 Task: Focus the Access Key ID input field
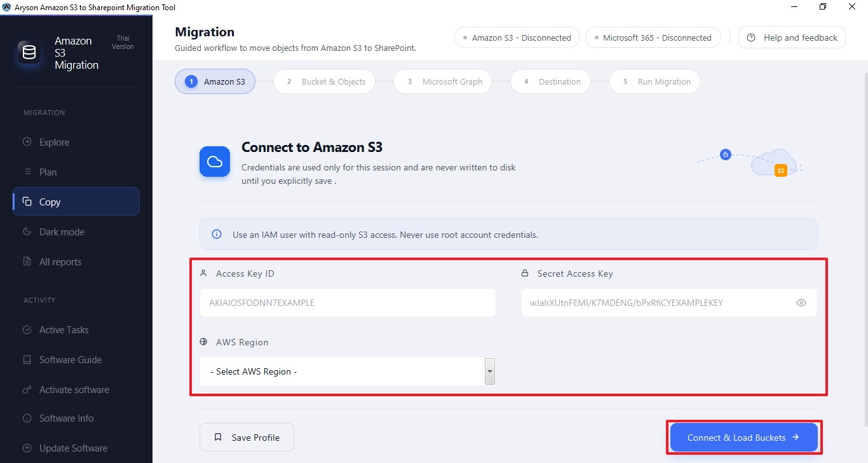click(x=348, y=303)
